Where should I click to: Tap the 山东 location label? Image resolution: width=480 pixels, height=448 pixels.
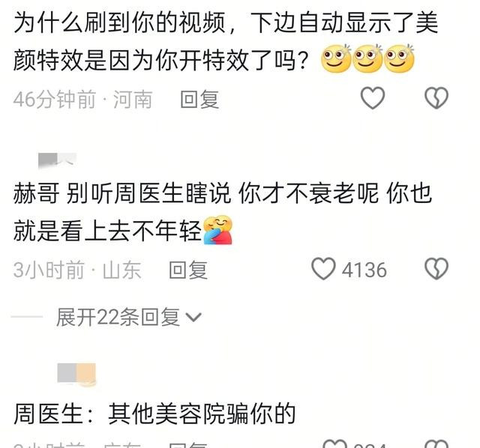[x=121, y=270]
